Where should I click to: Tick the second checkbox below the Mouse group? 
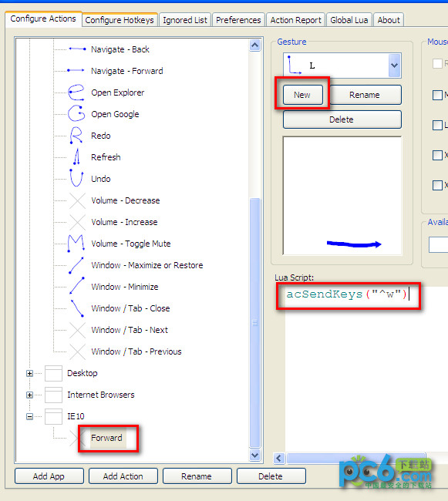tap(437, 95)
